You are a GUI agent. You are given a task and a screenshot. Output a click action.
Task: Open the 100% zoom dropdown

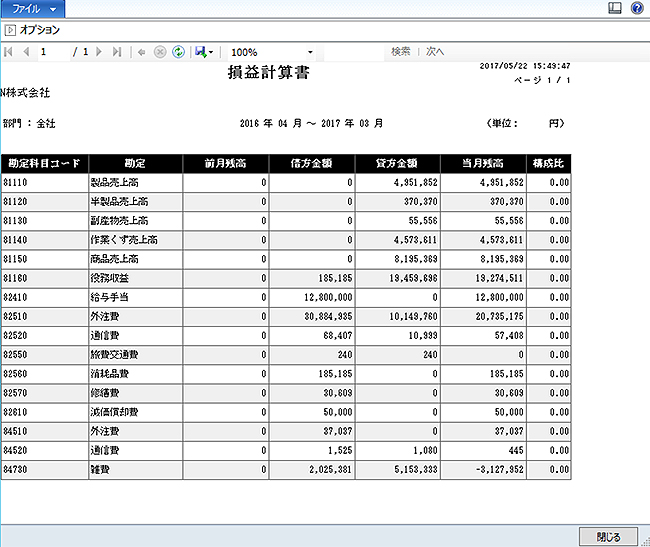[310, 52]
